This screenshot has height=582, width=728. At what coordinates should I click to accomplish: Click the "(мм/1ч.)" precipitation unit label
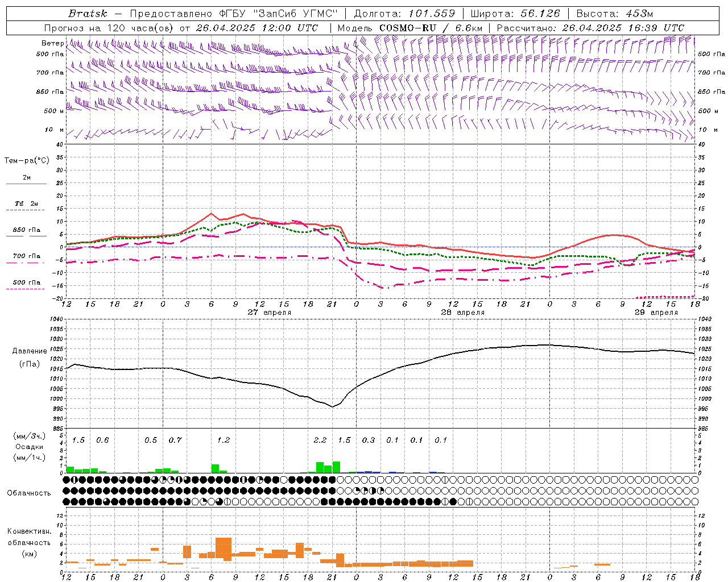30,458
